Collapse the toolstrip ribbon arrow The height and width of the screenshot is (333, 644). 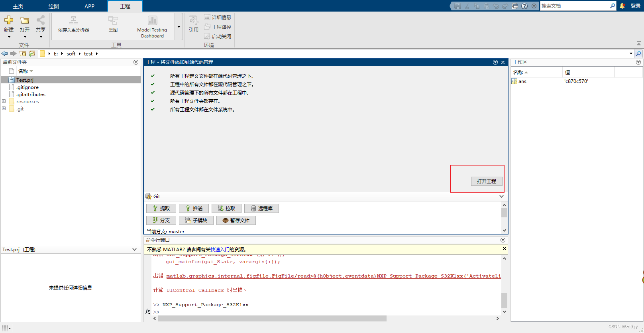tap(638, 43)
